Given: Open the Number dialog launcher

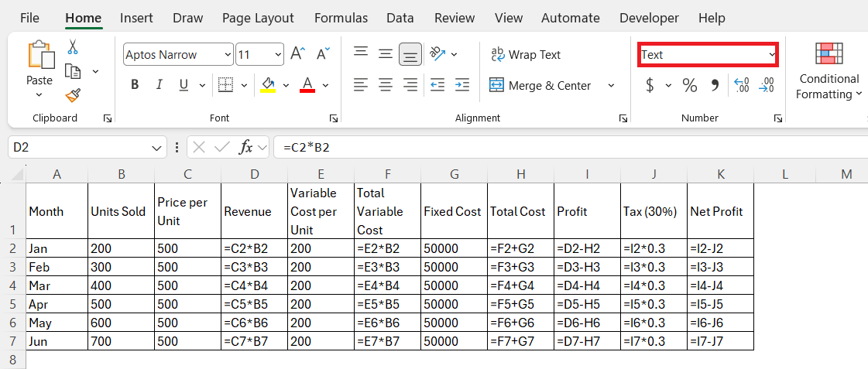Looking at the screenshot, I should click(777, 118).
